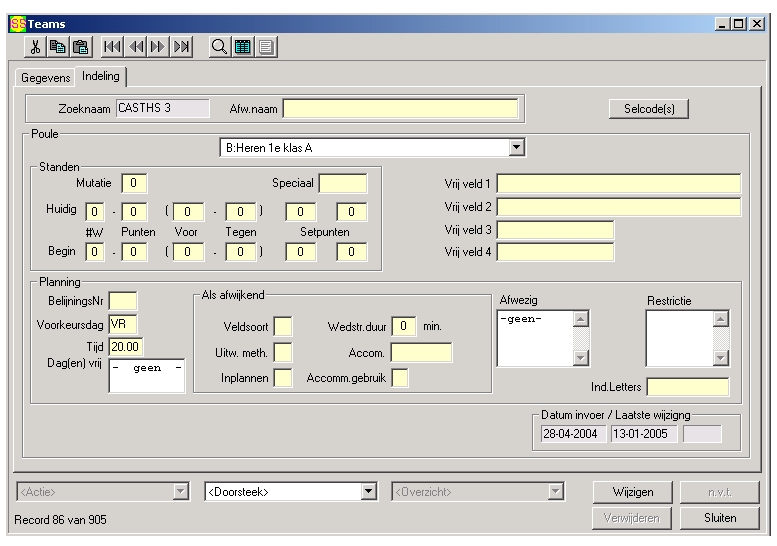Image resolution: width=777 pixels, height=546 pixels.
Task: Open the Actie dropdown
Action: [x=181, y=491]
